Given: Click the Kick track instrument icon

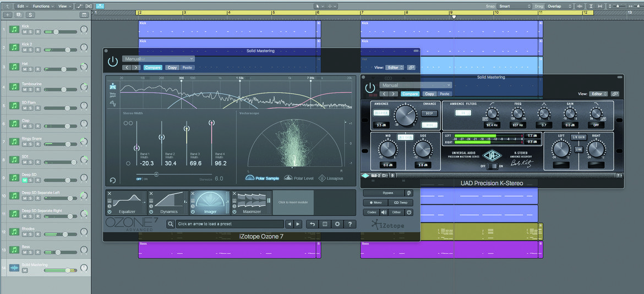Looking at the screenshot, I should click(14, 30).
